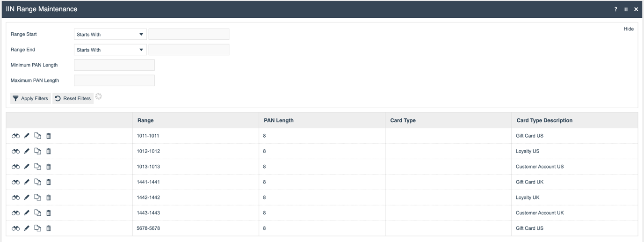Copy the 1443-1443 Customer Account UK row
The width and height of the screenshot is (644, 242).
pos(37,213)
